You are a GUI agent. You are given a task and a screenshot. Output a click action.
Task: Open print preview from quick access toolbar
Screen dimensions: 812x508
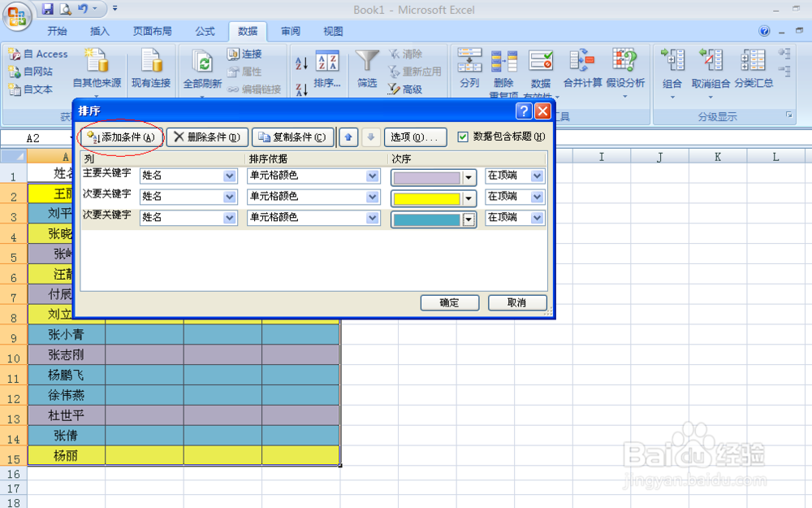click(65, 9)
